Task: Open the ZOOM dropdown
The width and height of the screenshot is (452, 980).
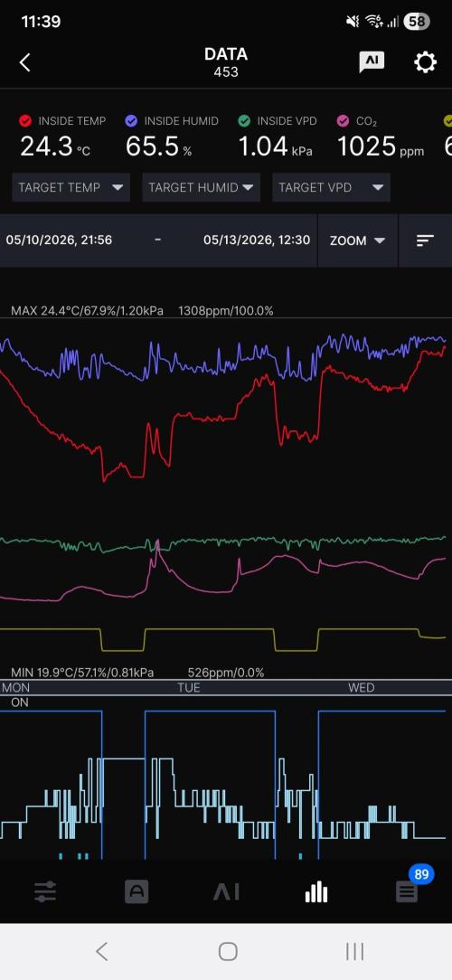Action: click(x=358, y=240)
